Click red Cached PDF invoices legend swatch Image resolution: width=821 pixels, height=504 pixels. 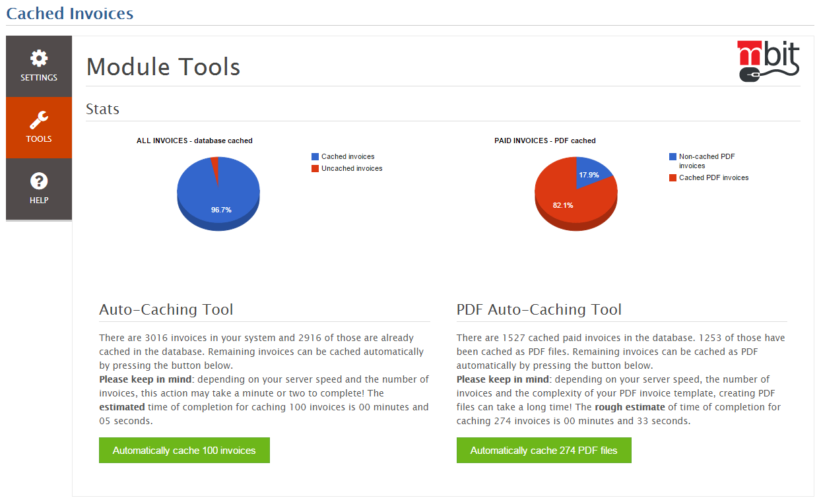[673, 178]
